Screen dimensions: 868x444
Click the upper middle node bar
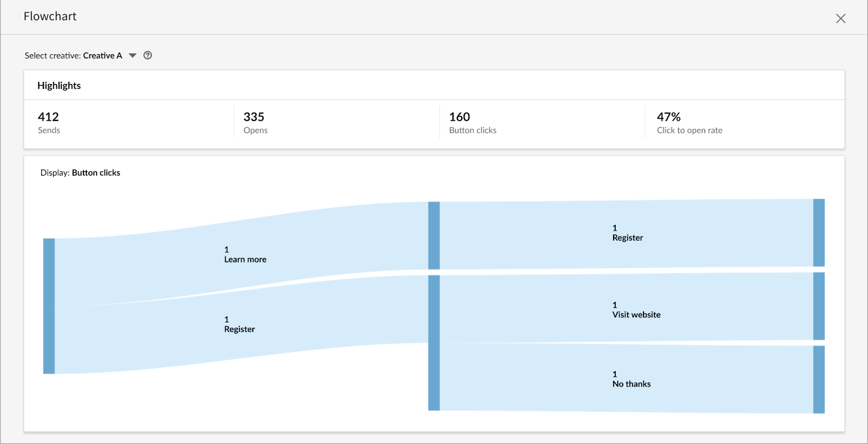click(433, 235)
